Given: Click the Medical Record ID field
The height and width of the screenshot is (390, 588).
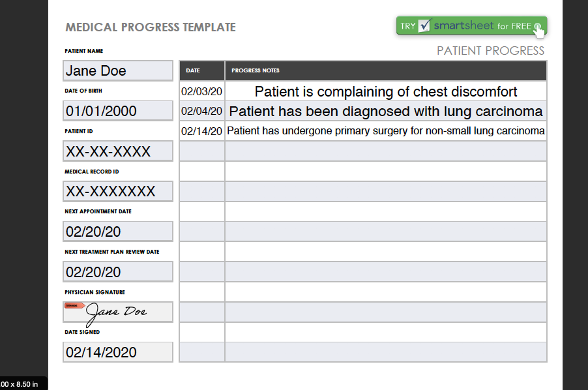Looking at the screenshot, I should pos(118,191).
